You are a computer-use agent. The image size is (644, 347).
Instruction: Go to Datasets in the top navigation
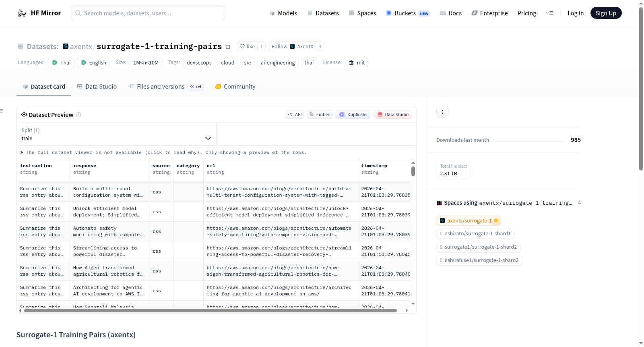(x=323, y=13)
